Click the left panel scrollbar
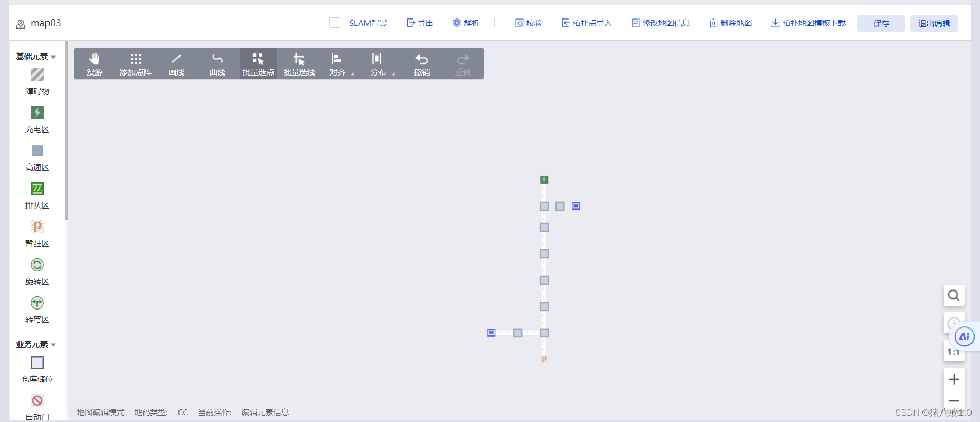This screenshot has height=422, width=980. 66,130
